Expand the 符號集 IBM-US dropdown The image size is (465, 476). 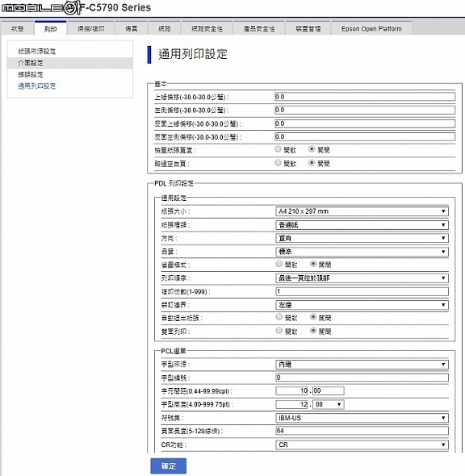(x=362, y=418)
